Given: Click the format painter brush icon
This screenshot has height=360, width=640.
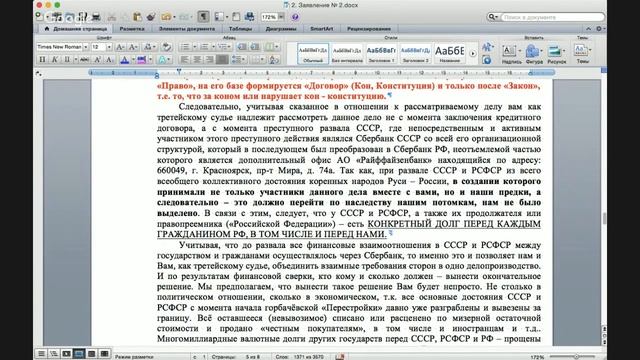Looking at the screenshot, I should click(x=151, y=17).
